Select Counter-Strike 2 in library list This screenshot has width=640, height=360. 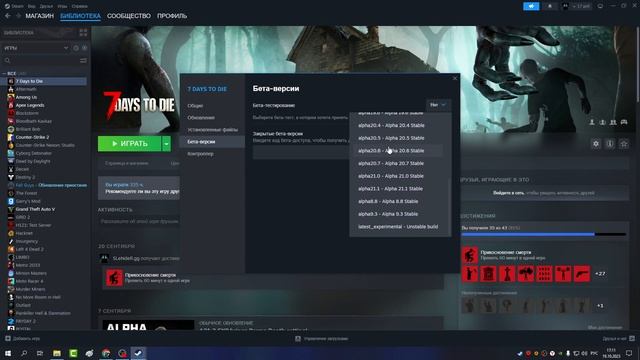[x=32, y=137]
